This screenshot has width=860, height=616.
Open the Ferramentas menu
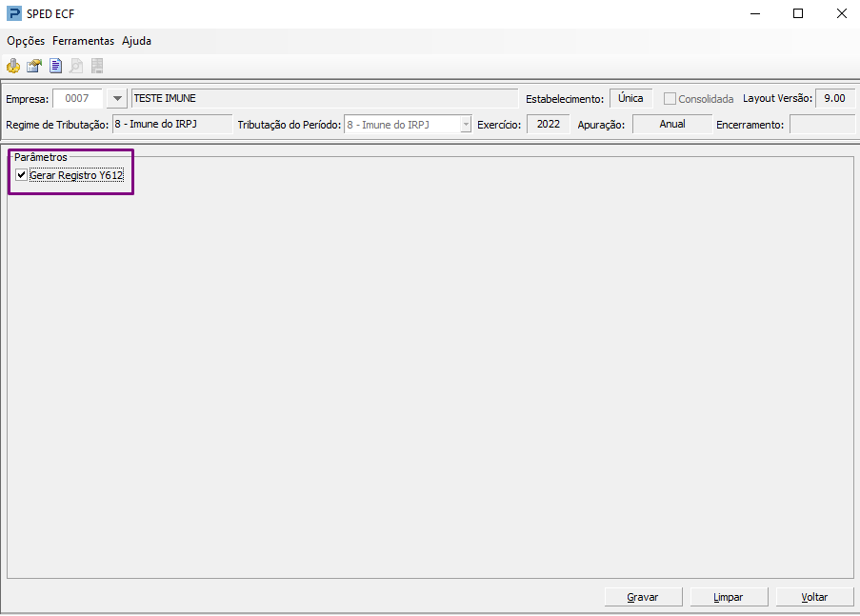pos(84,41)
